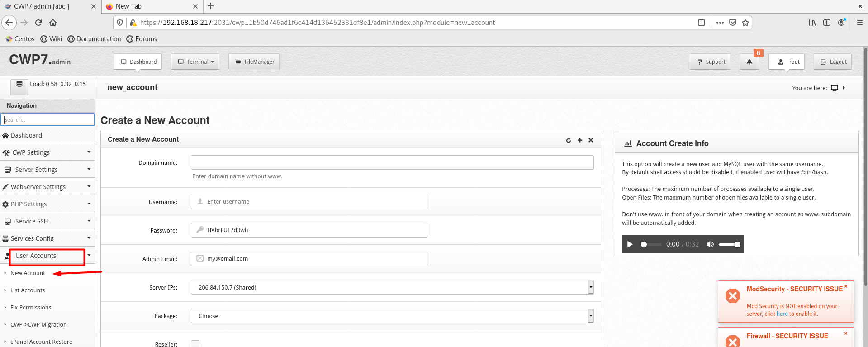This screenshot has height=347, width=868.
Task: Reload the page with the refresh icon
Action: click(38, 23)
